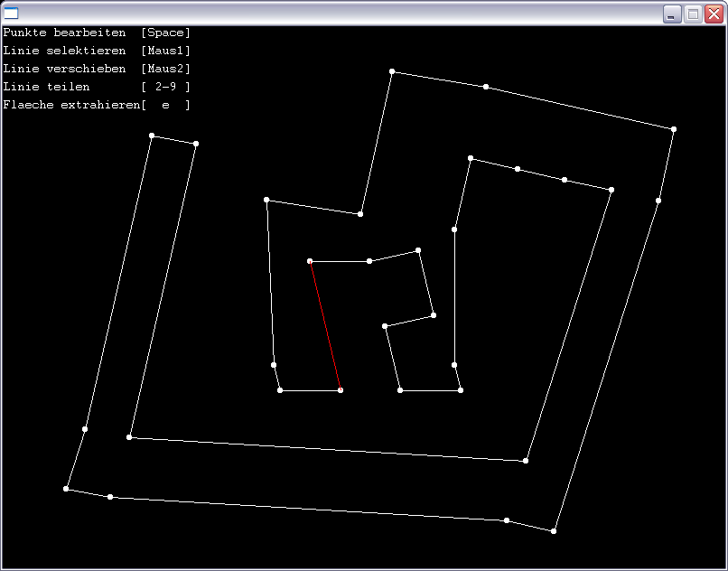Click the vertex at the red line's lower end
The height and width of the screenshot is (571, 728).
pyautogui.click(x=341, y=390)
